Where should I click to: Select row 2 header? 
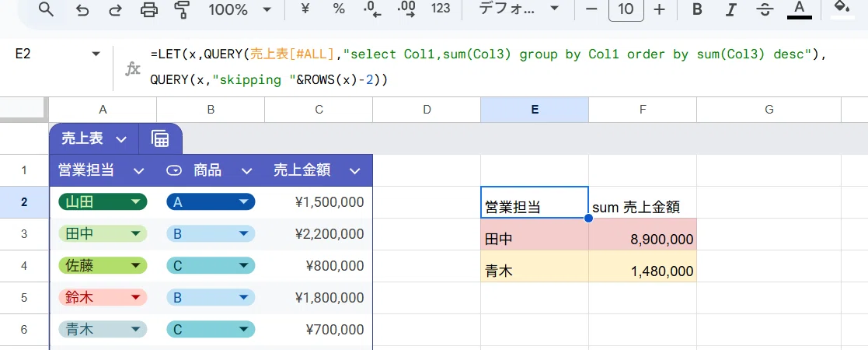point(24,202)
